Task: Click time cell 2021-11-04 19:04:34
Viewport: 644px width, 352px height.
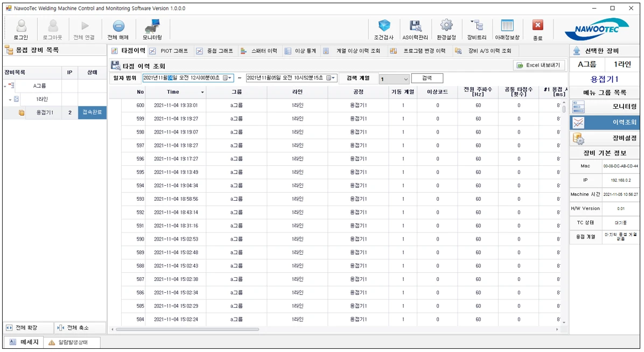Action: click(x=176, y=186)
